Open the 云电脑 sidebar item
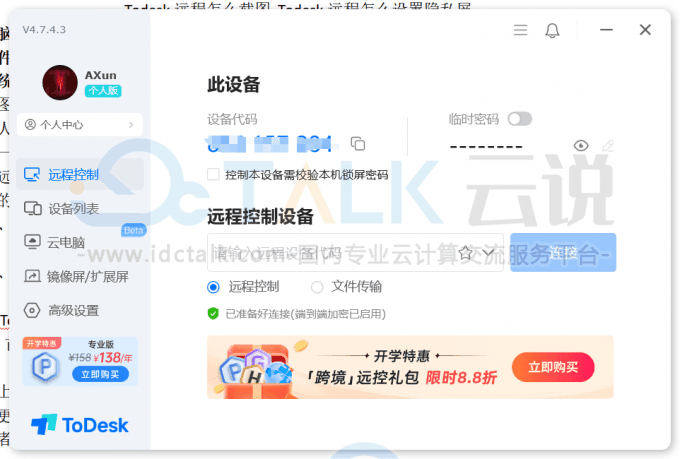 [80, 243]
